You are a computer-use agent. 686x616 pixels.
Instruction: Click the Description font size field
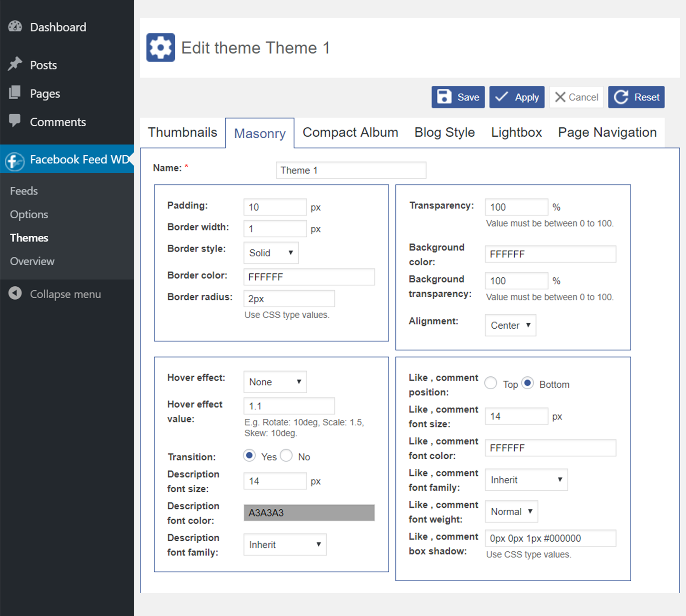coord(275,481)
